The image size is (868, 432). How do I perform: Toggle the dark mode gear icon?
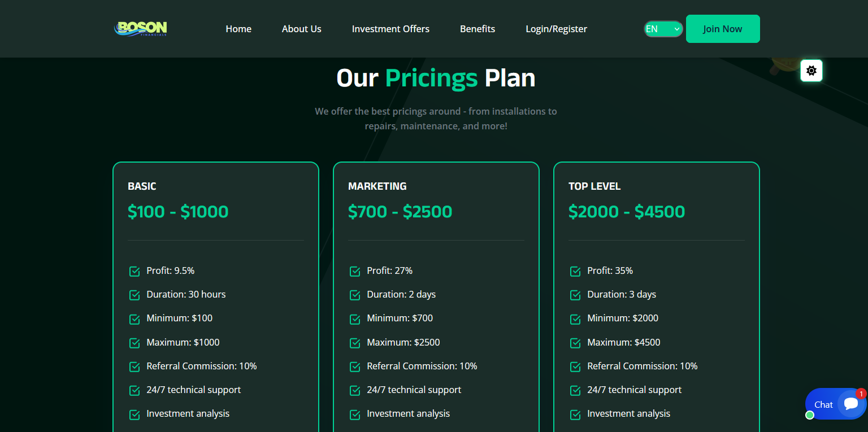[x=811, y=71]
